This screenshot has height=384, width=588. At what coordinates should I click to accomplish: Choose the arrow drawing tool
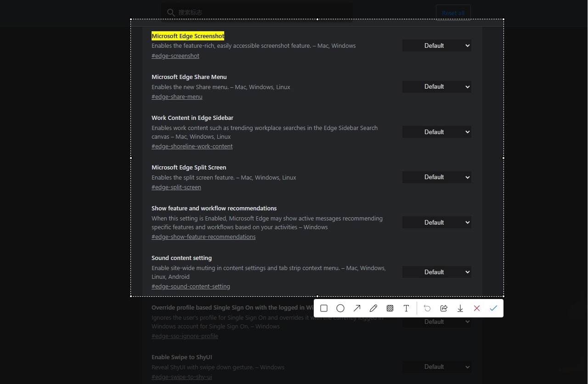357,308
